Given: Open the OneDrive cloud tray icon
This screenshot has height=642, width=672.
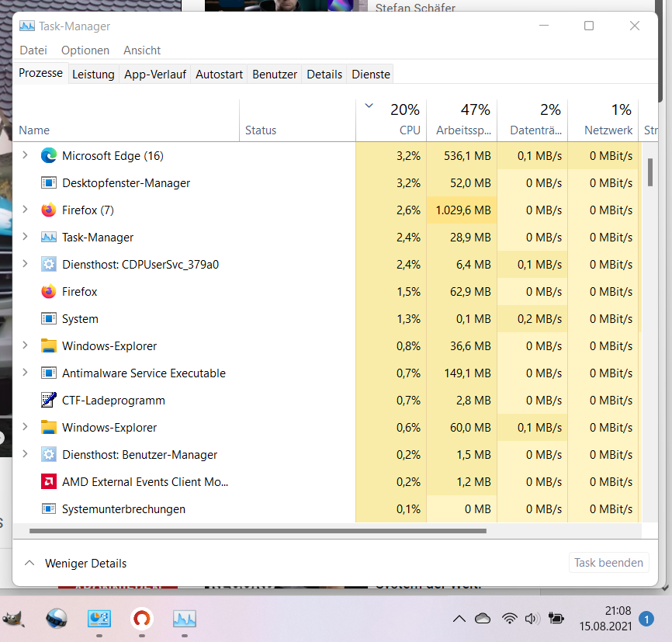Looking at the screenshot, I should 483,619.
